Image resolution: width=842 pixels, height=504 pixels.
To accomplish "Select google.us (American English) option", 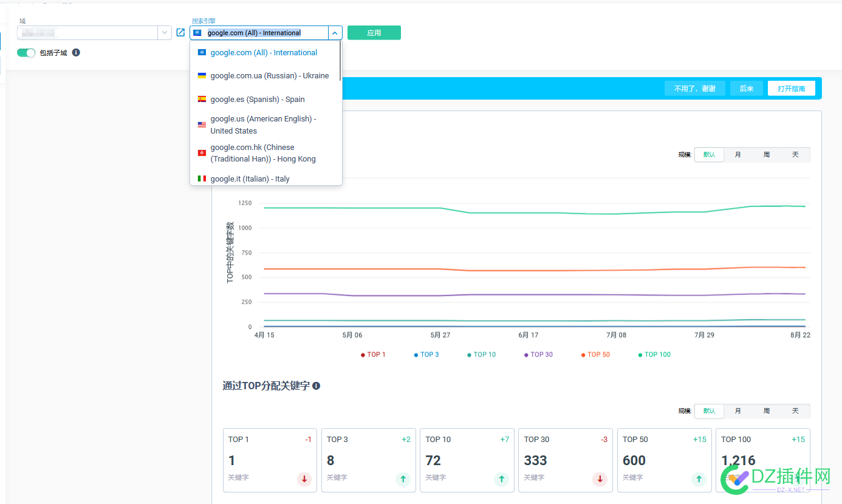I will (265, 124).
